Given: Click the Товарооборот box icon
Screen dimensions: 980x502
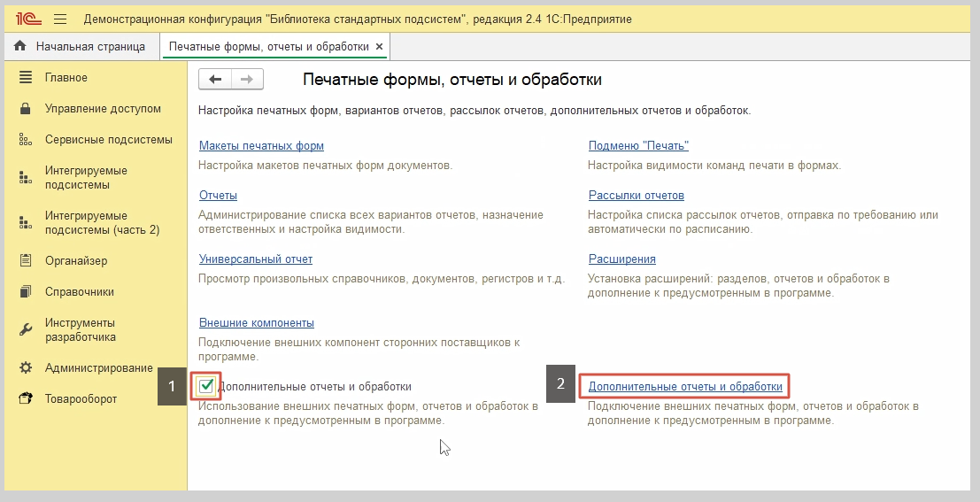Looking at the screenshot, I should point(26,399).
